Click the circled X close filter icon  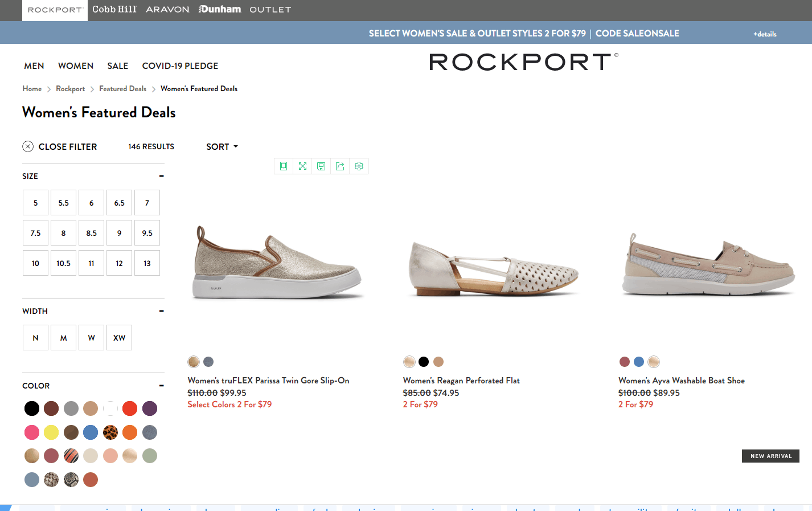click(28, 146)
